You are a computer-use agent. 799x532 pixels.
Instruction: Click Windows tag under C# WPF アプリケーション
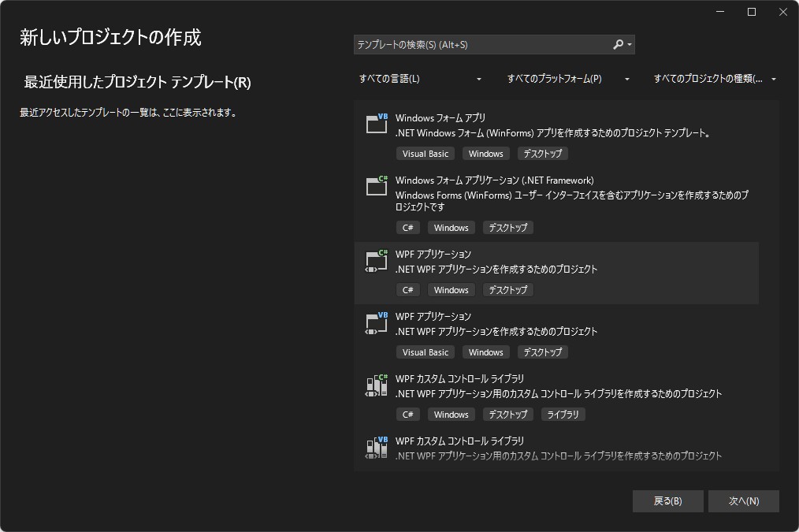click(451, 290)
